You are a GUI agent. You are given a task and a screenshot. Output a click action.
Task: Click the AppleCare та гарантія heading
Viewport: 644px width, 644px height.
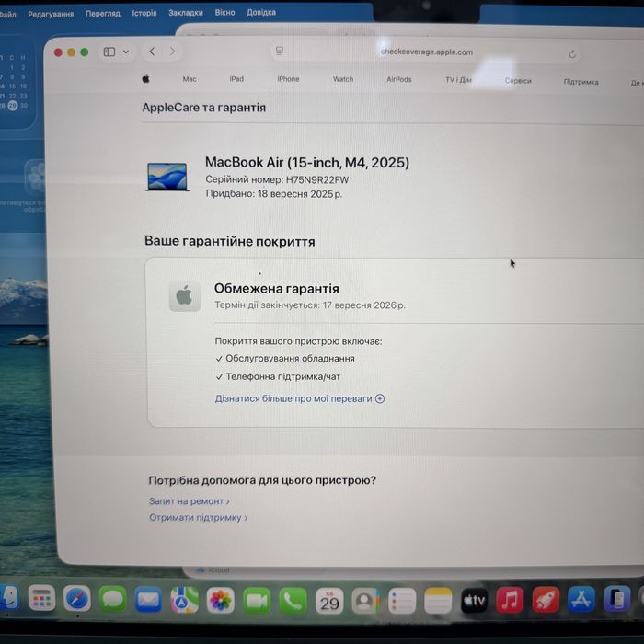[203, 108]
